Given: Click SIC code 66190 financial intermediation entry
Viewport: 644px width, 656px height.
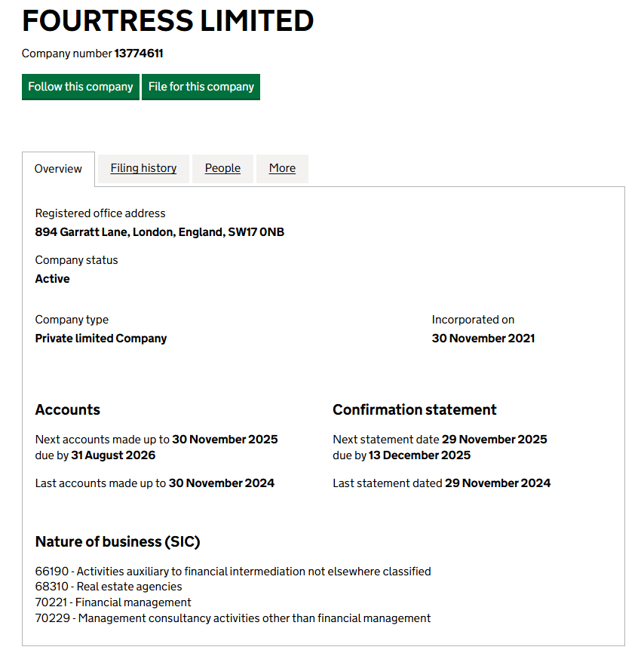Looking at the screenshot, I should click(233, 571).
